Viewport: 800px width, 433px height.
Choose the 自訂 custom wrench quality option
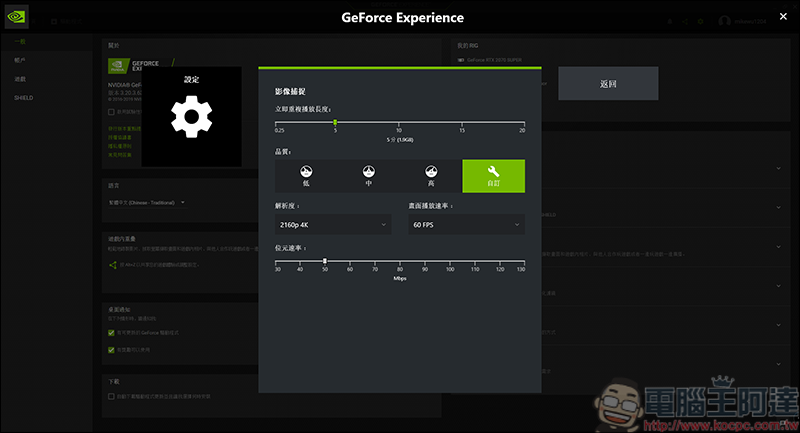[493, 176]
